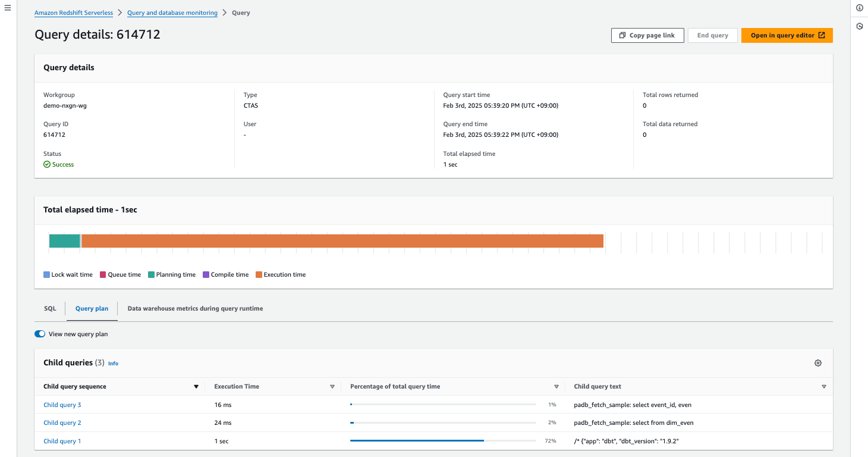Click Open in query editor button

click(x=787, y=35)
